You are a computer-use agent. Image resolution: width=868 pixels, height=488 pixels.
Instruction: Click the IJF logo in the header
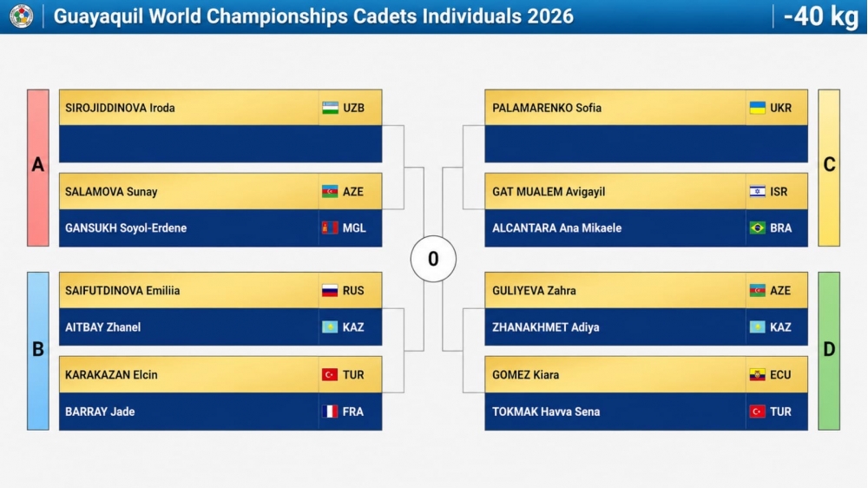click(21, 16)
